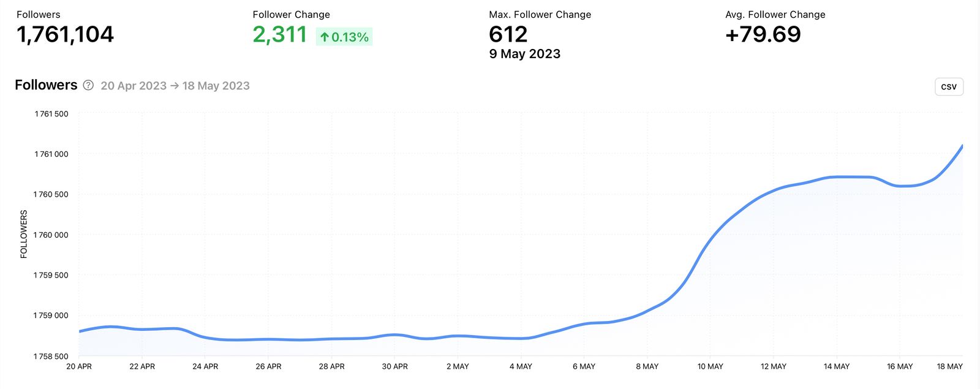Click the date 9 May 2023 under Max Follower Change
The image size is (980, 389).
524,54
